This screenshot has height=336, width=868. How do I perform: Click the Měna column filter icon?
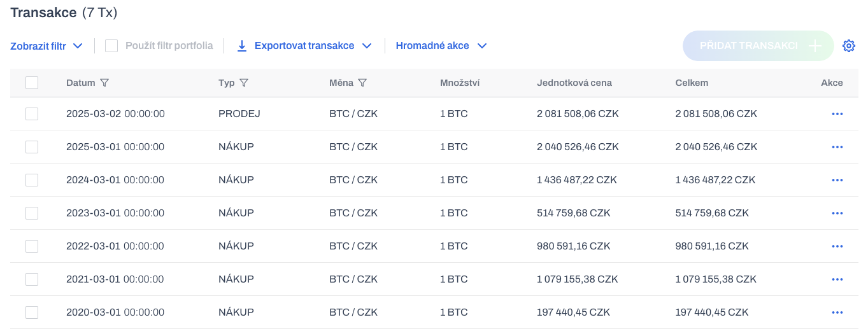pos(362,83)
